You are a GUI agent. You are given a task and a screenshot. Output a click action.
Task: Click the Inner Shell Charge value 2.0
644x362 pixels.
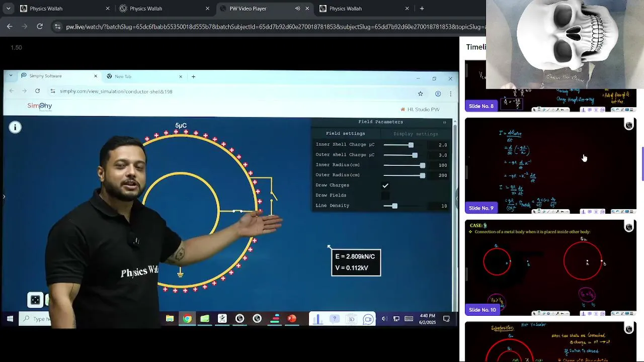(x=439, y=145)
